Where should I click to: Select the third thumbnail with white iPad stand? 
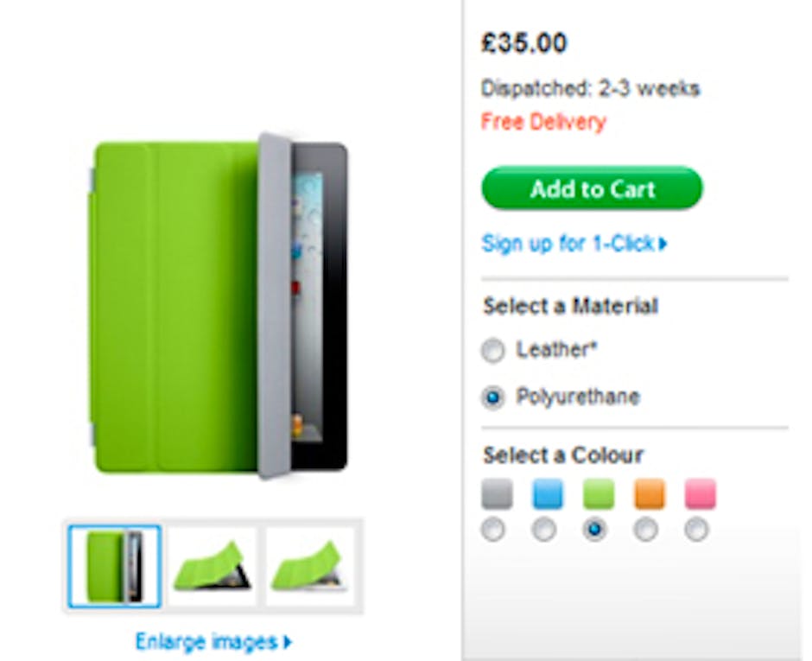(309, 566)
